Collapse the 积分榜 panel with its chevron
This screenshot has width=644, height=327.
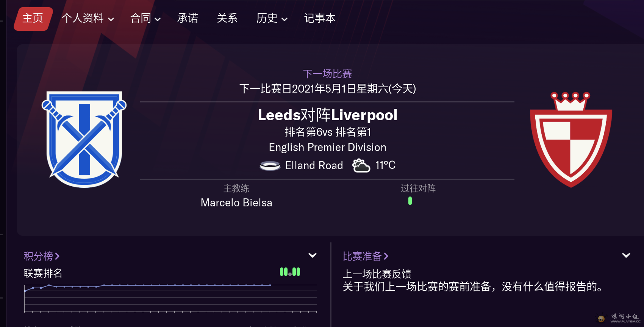(313, 255)
